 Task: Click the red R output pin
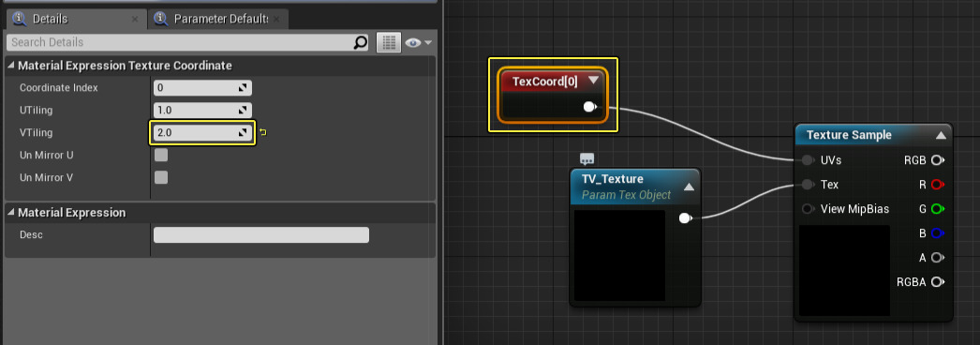[937, 185]
